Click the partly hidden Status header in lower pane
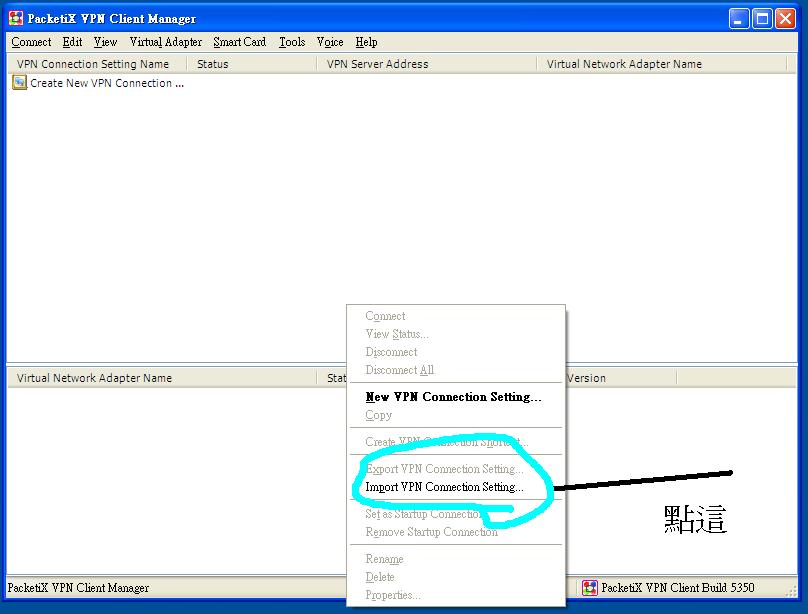 tap(332, 378)
